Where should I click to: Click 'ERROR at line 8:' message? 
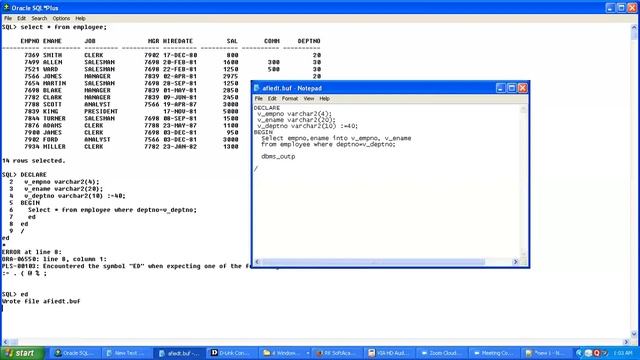(32, 252)
